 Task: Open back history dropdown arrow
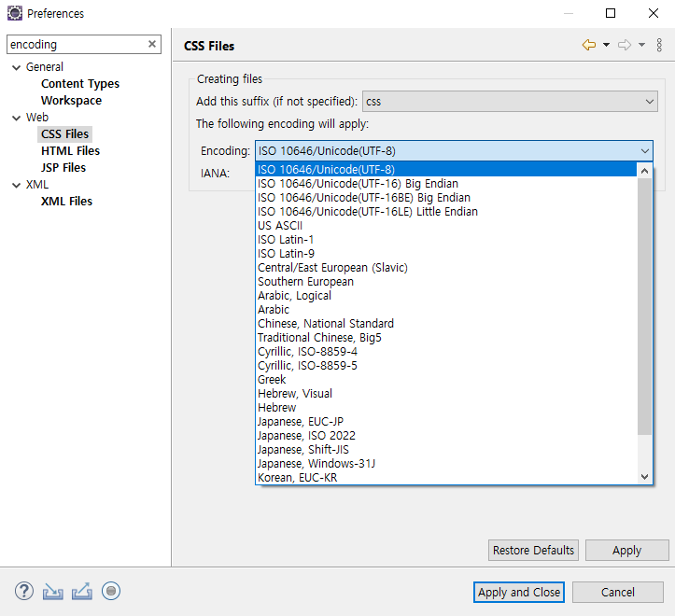tap(606, 45)
